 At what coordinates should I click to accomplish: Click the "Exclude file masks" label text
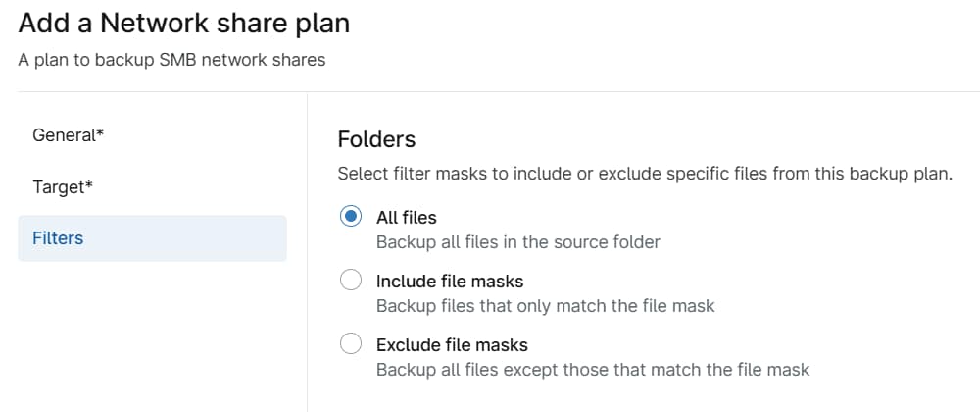452,345
